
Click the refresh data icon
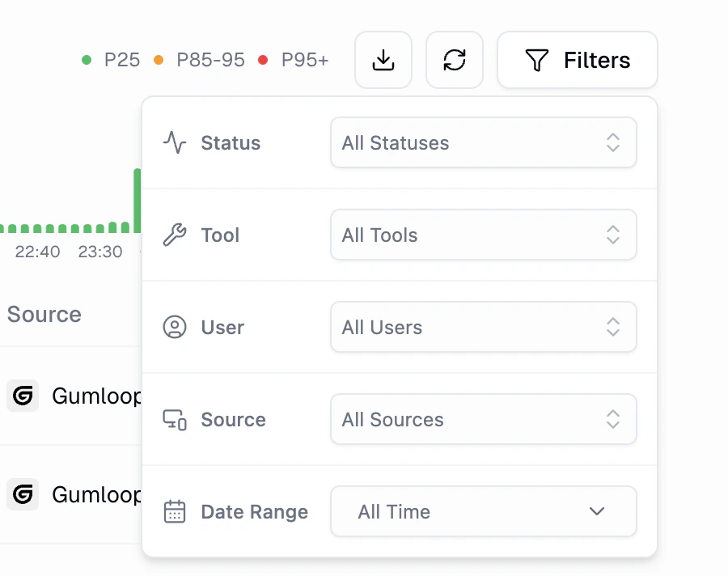click(455, 60)
